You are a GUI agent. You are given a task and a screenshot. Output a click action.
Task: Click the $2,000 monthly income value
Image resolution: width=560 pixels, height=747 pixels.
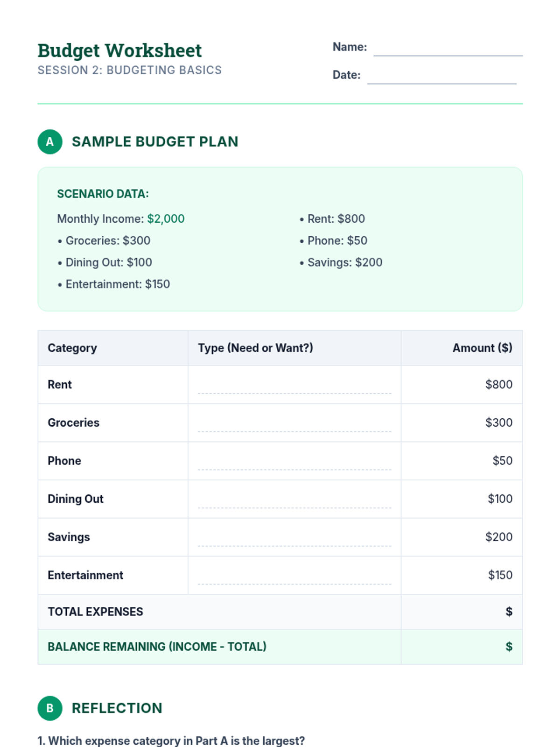[166, 219]
